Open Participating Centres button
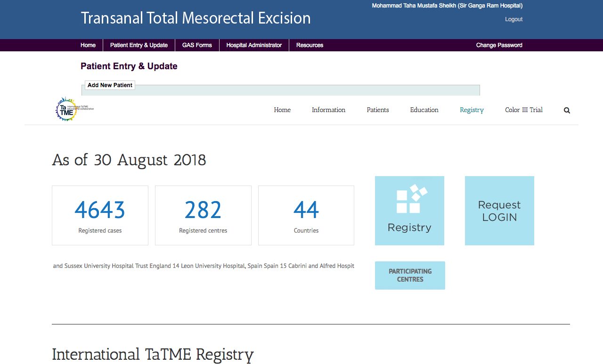This screenshot has width=603, height=364. [410, 275]
